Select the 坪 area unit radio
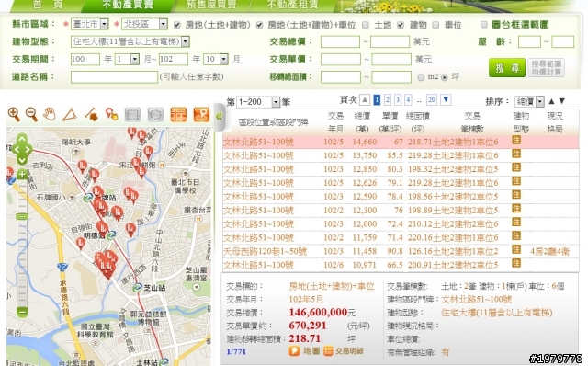The image size is (588, 366). (445, 77)
